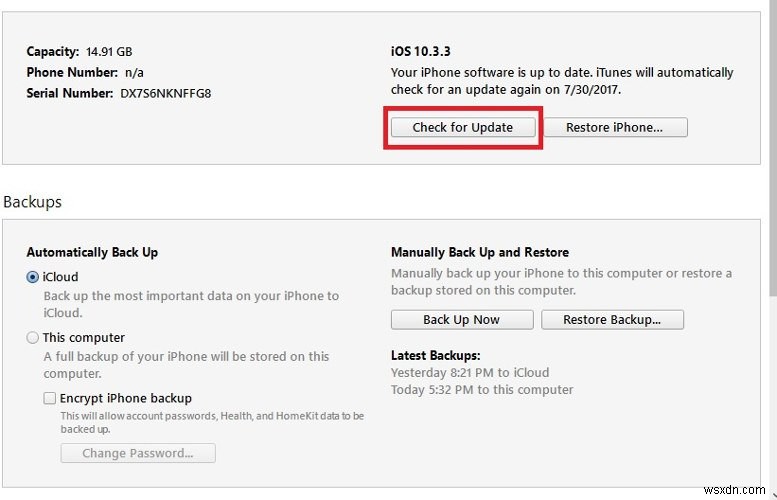
Task: Click the Latest Backups label
Action: click(435, 355)
